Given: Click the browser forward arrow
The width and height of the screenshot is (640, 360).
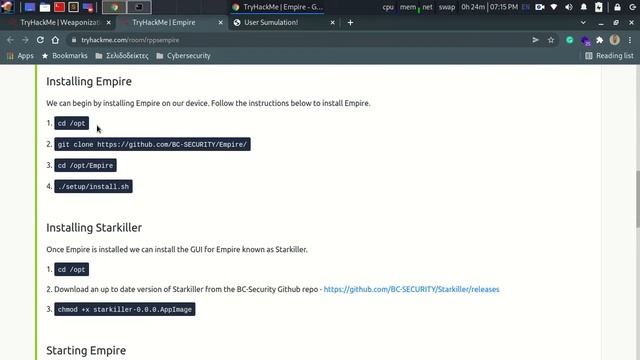Looking at the screenshot, I should tap(25, 40).
